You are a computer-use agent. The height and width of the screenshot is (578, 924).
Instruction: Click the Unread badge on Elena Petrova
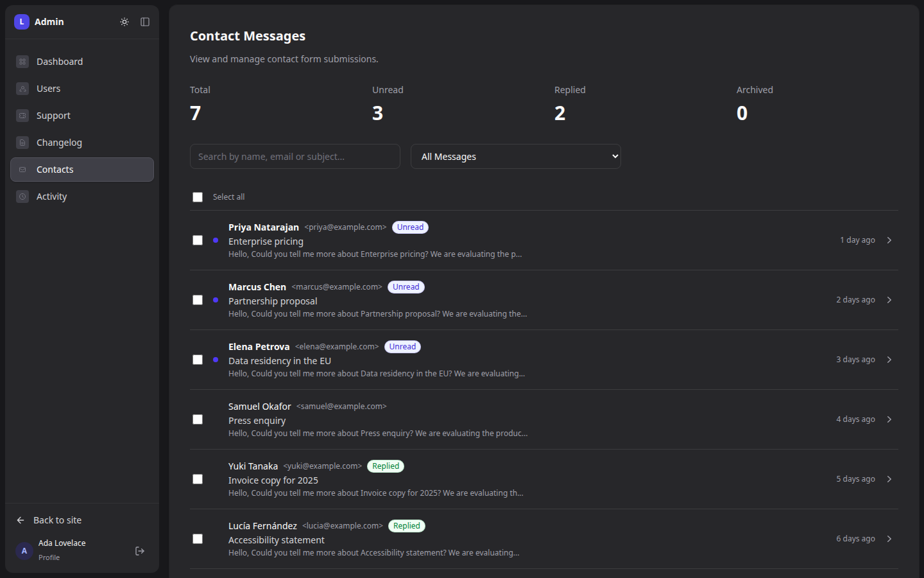(x=402, y=347)
